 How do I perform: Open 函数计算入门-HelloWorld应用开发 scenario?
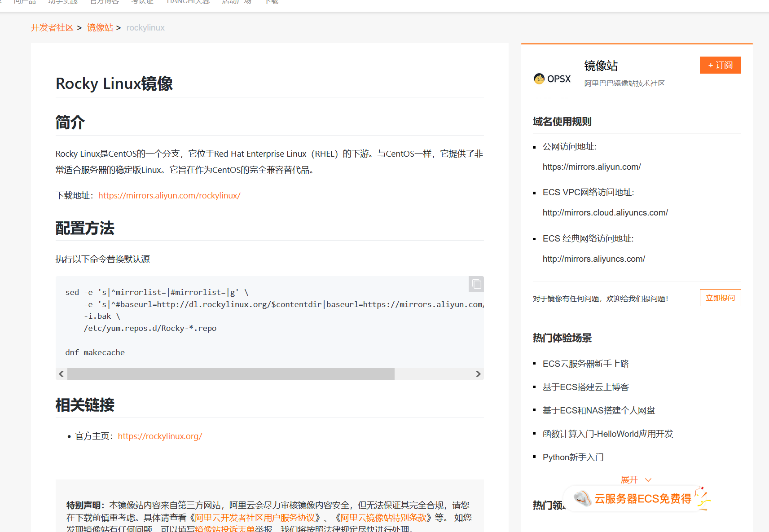pos(608,434)
